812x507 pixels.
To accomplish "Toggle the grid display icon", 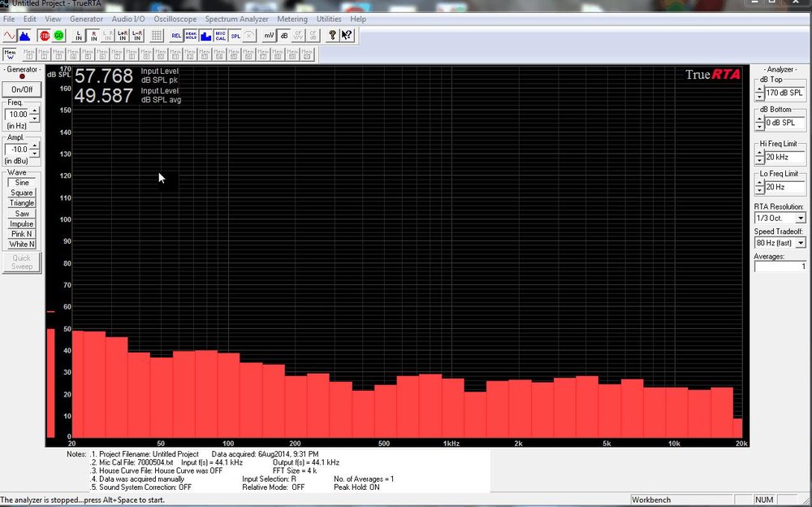I will tap(157, 36).
